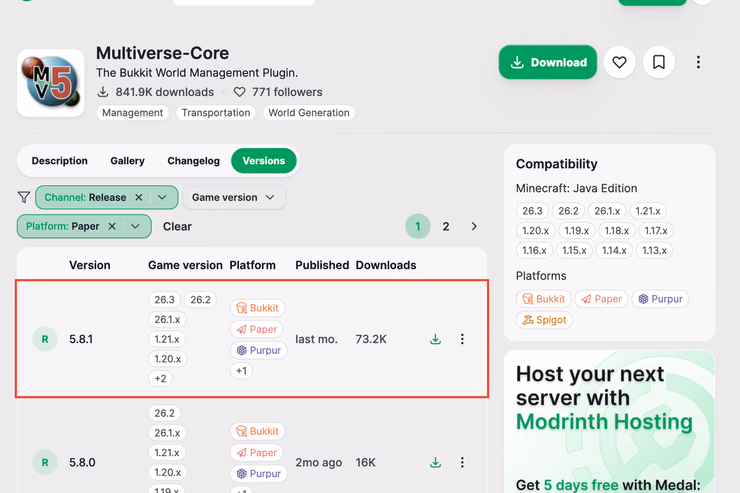Click version number 5.8.1
Screen dimensions: 740x493
tap(81, 339)
